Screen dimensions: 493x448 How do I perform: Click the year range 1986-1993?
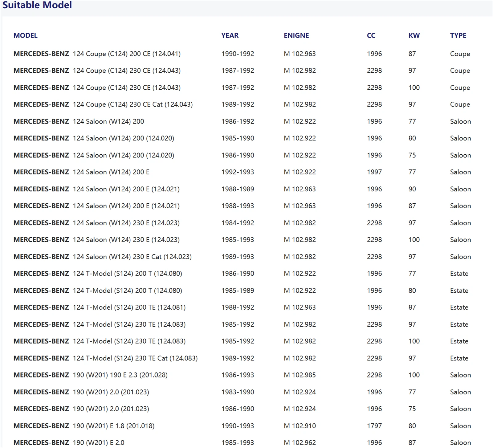238,375
